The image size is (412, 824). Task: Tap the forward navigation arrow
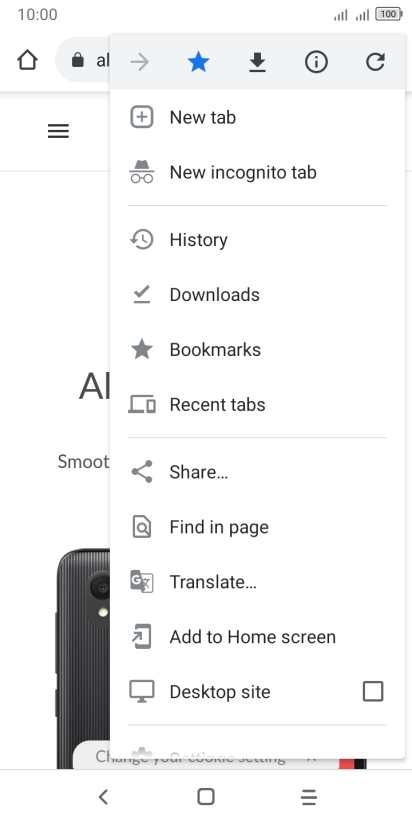pos(140,62)
